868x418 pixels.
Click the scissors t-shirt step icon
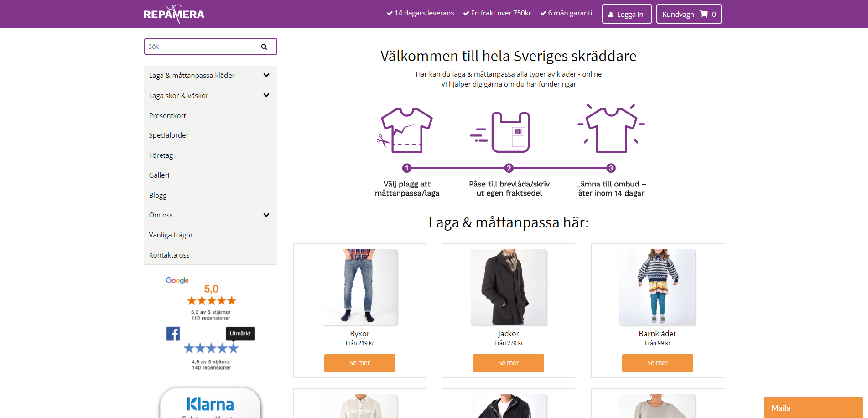pos(405,130)
